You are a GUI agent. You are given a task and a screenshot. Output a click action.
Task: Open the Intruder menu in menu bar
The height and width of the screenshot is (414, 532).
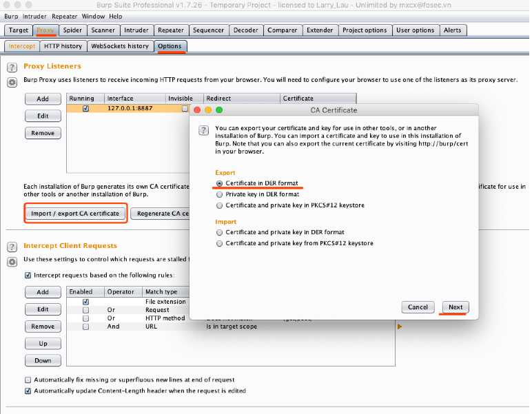(x=34, y=17)
